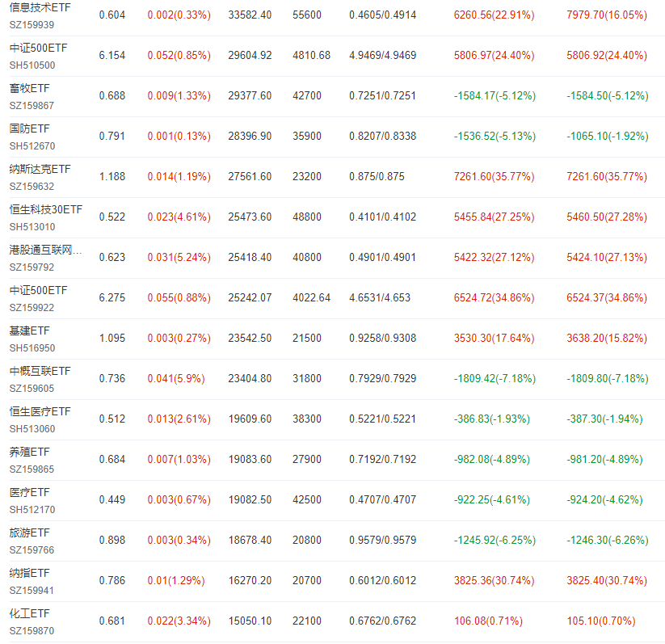Select change value 0.002(0.33%)
Image resolution: width=665 pixels, height=644 pixels.
[x=179, y=15]
